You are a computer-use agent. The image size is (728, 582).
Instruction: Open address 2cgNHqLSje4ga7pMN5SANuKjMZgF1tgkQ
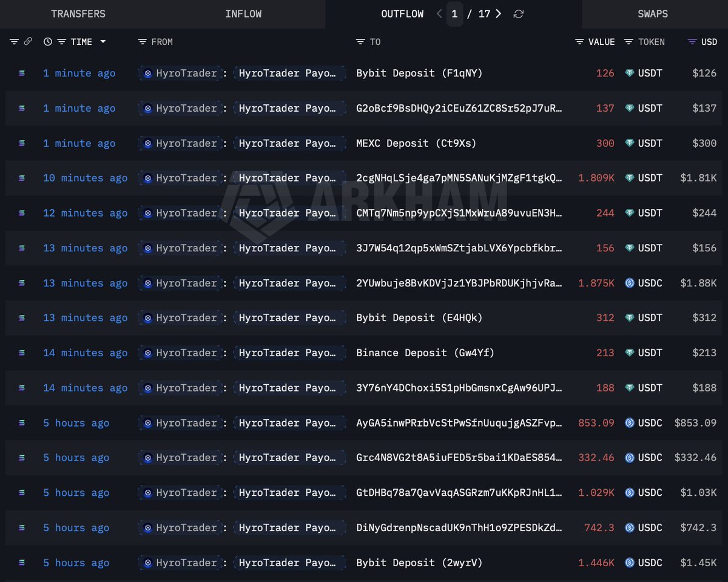459,178
